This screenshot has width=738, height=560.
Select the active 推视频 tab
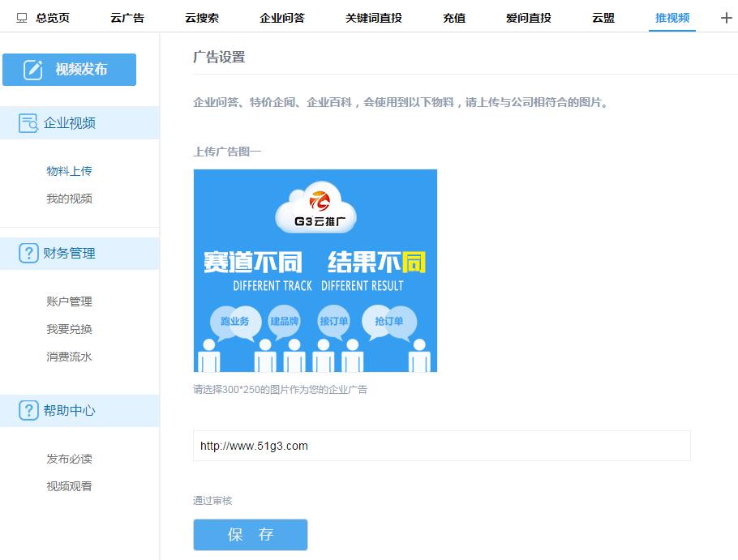(x=672, y=18)
